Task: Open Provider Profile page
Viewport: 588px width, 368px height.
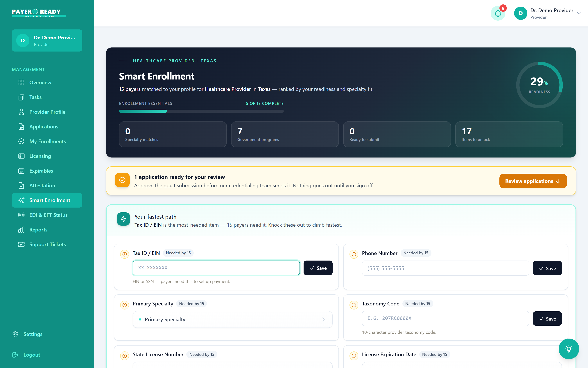Action: click(x=47, y=112)
